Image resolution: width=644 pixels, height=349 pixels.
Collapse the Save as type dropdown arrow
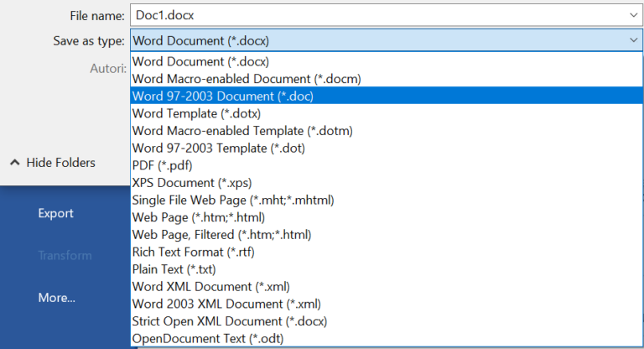click(633, 40)
